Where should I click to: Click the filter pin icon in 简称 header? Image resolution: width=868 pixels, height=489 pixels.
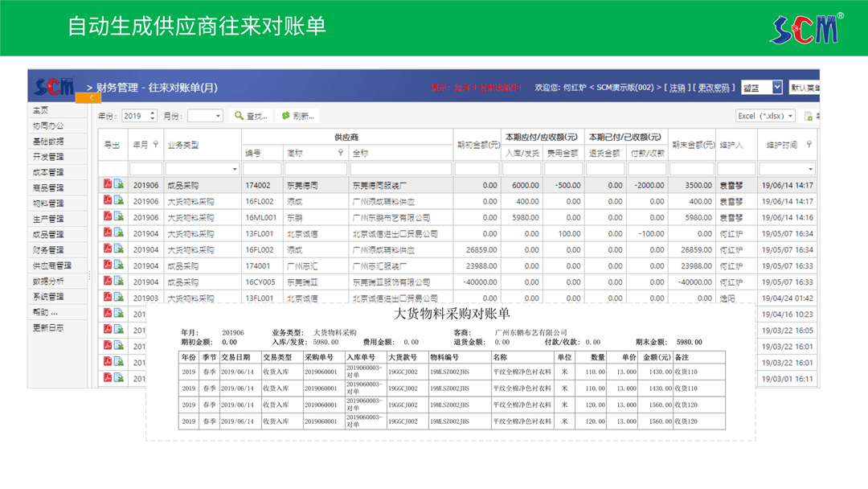coord(340,152)
